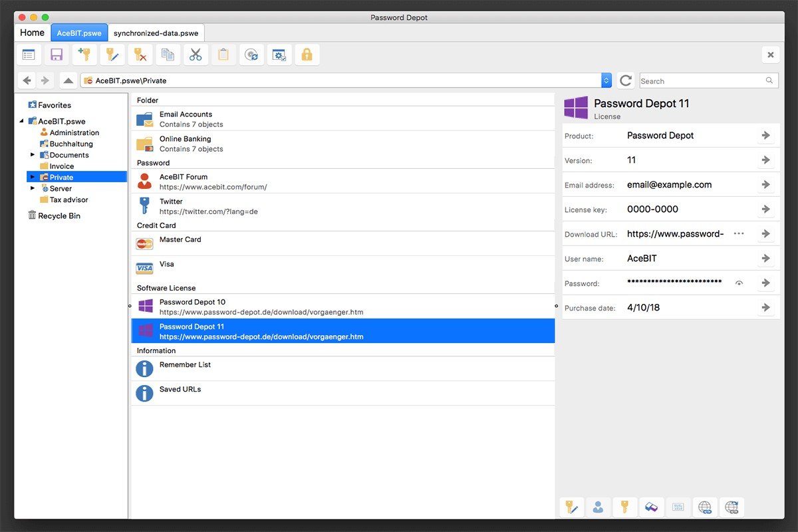The image size is (798, 532).
Task: Switch to the Home tab
Action: point(32,32)
